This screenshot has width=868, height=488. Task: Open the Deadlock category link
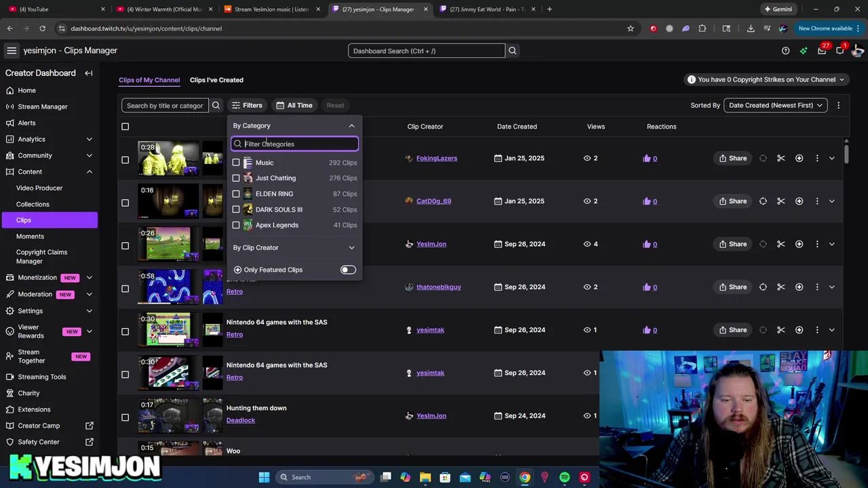pyautogui.click(x=241, y=420)
